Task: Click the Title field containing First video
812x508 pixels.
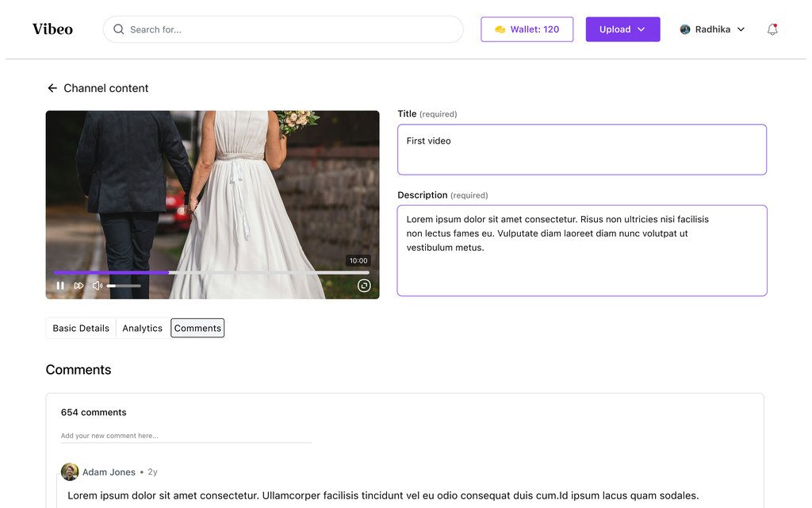Action: [581, 149]
